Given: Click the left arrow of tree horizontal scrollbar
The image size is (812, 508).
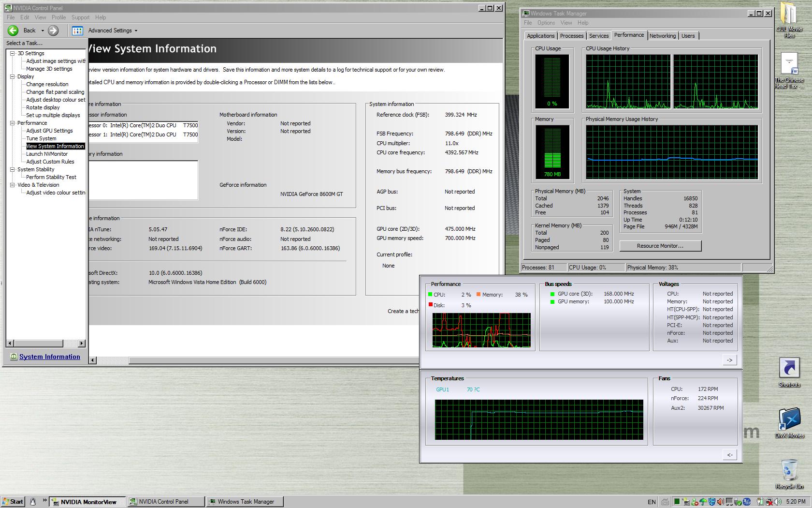Looking at the screenshot, I should [x=10, y=343].
